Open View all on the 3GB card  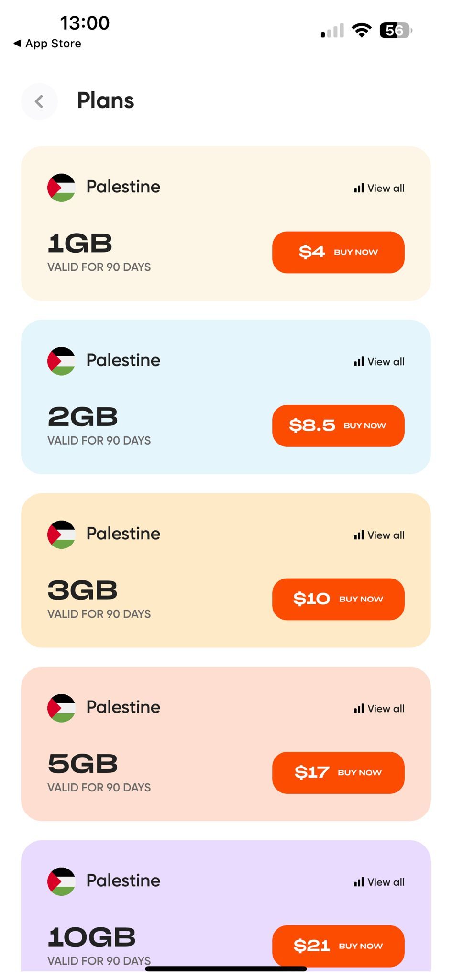click(x=379, y=535)
